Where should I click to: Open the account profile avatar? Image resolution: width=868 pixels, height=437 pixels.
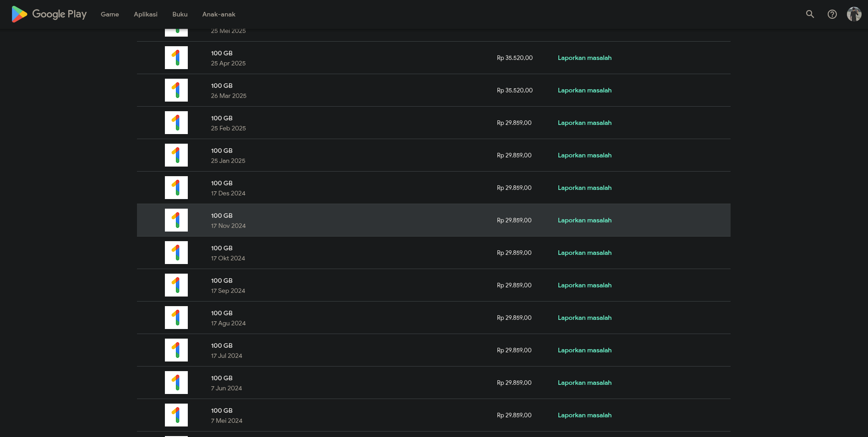854,14
